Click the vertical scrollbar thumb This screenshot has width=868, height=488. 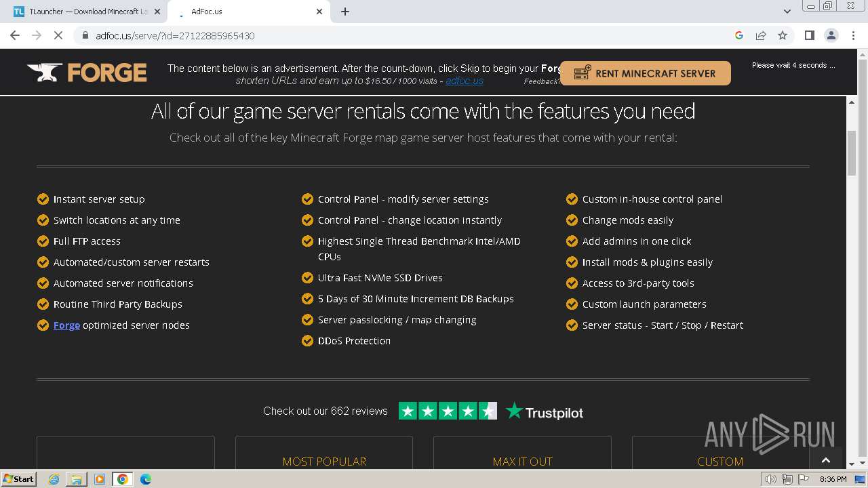[852, 153]
